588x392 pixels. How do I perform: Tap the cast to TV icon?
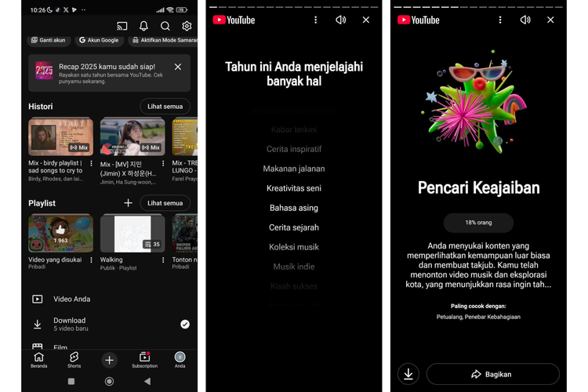coord(122,26)
